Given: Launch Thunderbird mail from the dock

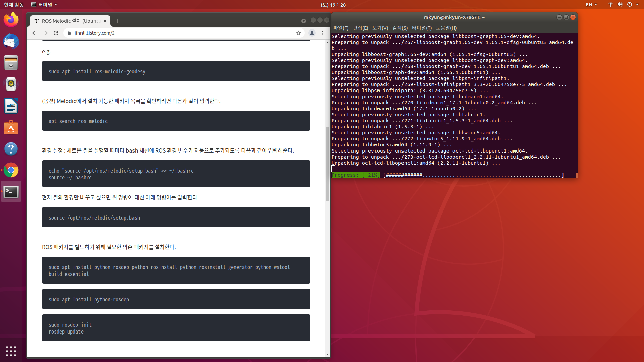Looking at the screenshot, I should (11, 41).
